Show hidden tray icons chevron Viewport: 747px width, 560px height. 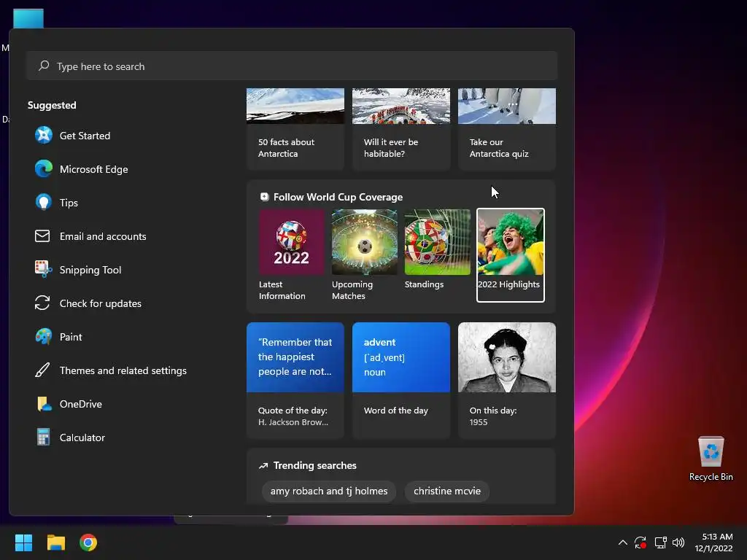pyautogui.click(x=623, y=542)
